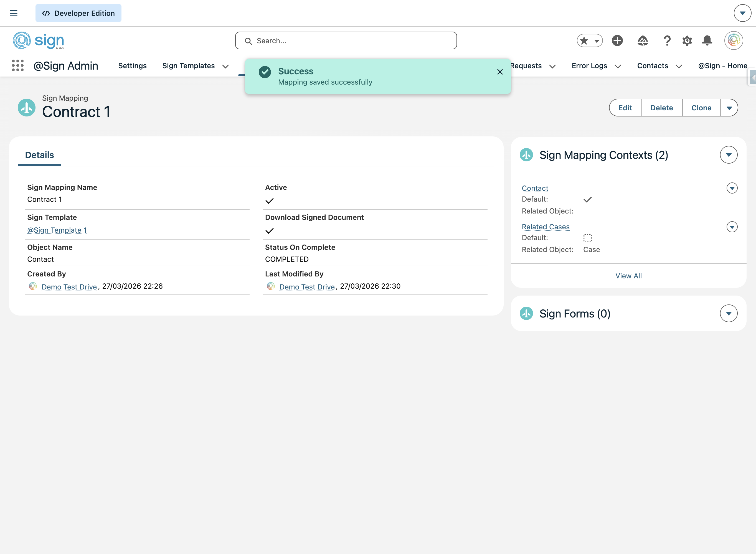Open the Settings navigation tab
Viewport: 756px width, 554px height.
pos(132,66)
